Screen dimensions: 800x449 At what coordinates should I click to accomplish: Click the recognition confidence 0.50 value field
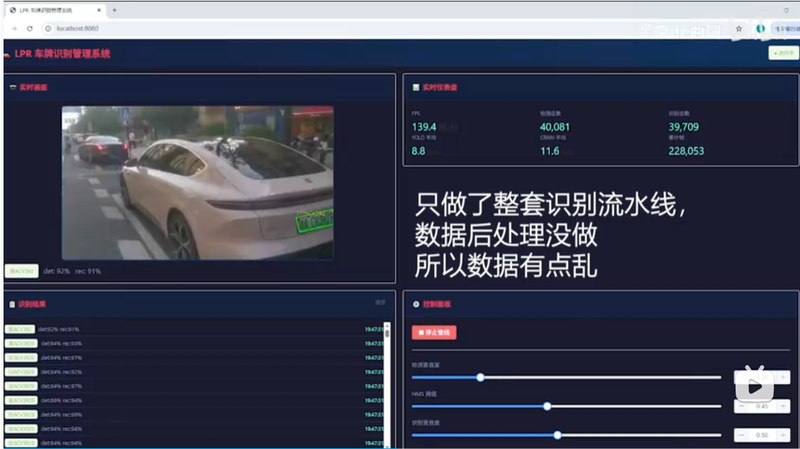(762, 435)
